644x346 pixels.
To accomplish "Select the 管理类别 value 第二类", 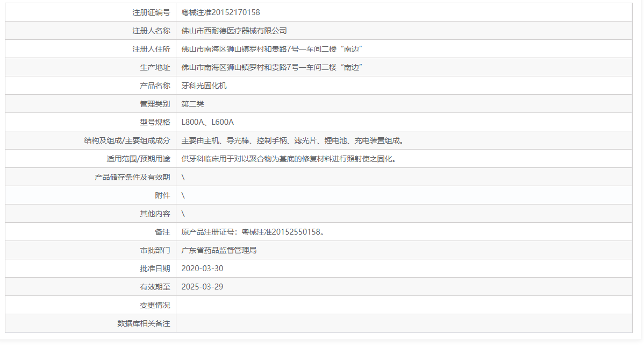I will pyautogui.click(x=190, y=103).
